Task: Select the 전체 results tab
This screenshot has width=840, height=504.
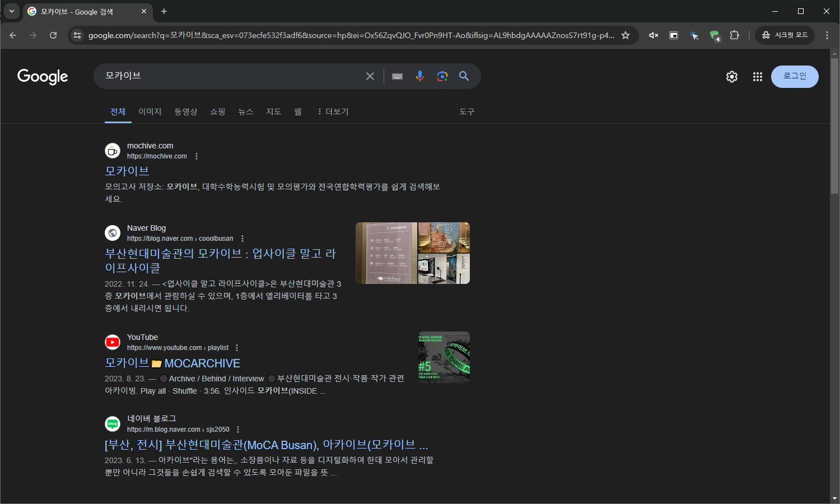Action: [118, 111]
